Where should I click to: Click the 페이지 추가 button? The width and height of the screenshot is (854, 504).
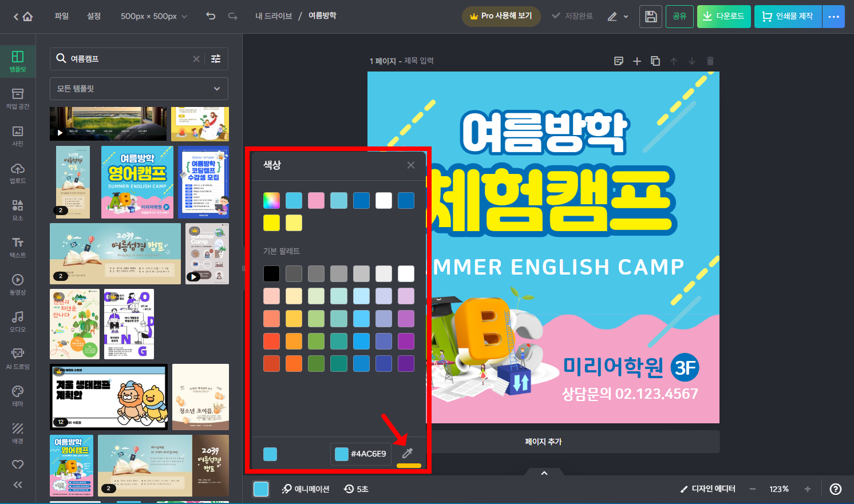(543, 441)
